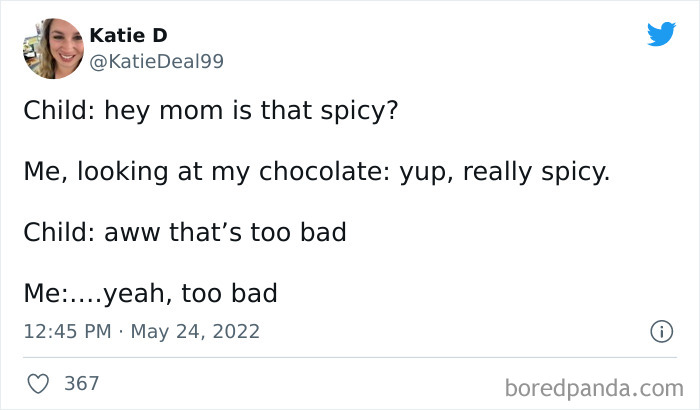The width and height of the screenshot is (700, 410).
Task: Click the line "Child: hey mom is that spicy?"
Action: (x=210, y=109)
